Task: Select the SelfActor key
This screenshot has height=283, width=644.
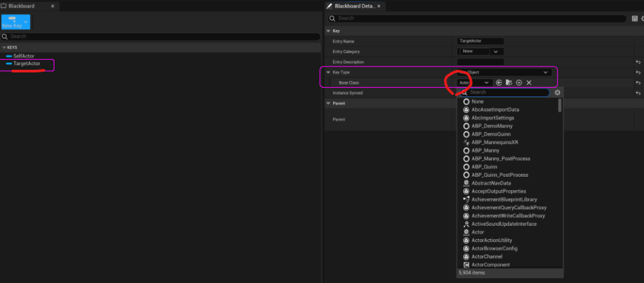Action: (x=24, y=56)
